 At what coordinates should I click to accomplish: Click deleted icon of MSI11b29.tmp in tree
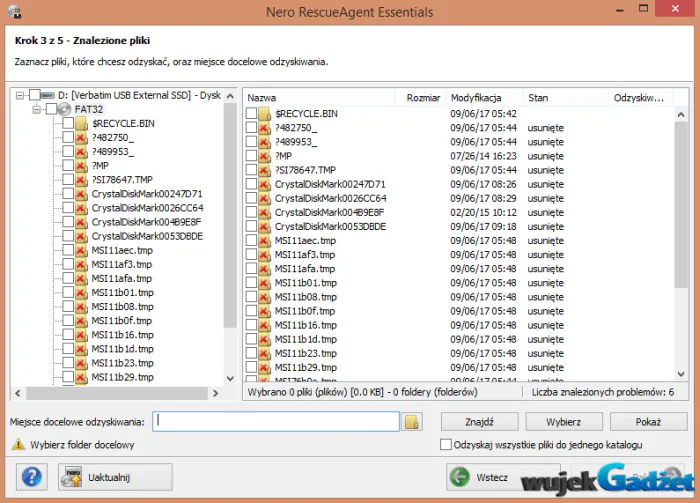click(x=81, y=377)
